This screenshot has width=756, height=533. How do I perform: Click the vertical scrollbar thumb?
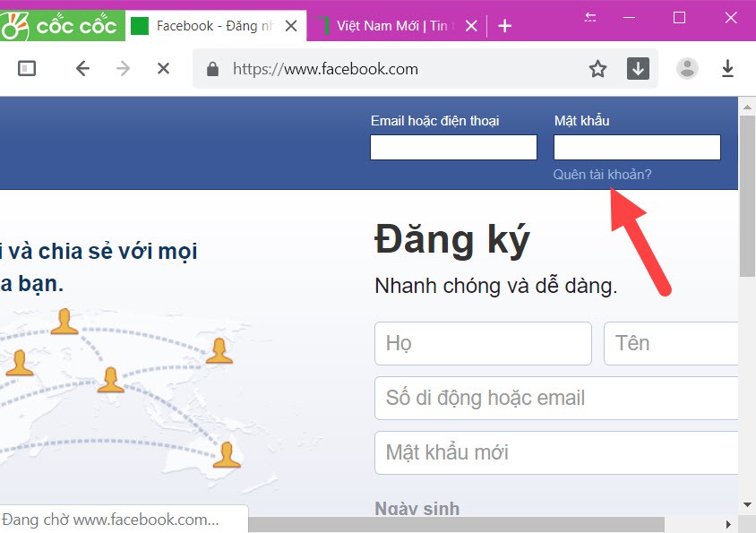(747, 195)
